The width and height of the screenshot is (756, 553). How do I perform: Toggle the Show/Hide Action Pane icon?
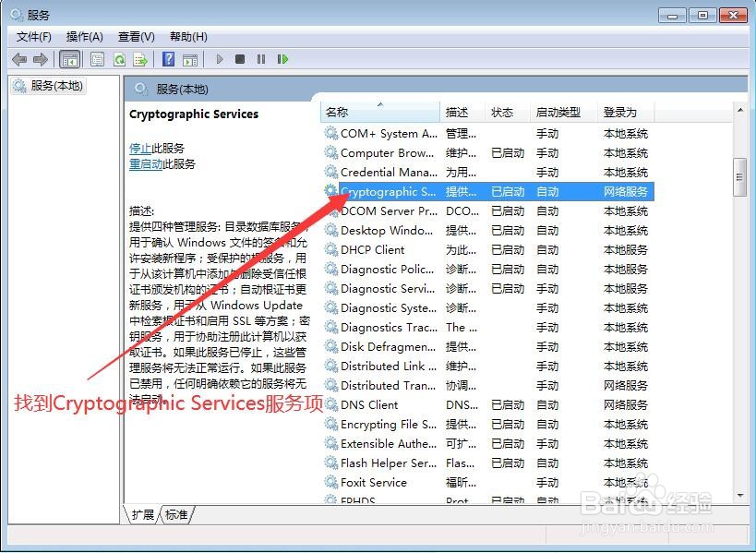click(191, 59)
